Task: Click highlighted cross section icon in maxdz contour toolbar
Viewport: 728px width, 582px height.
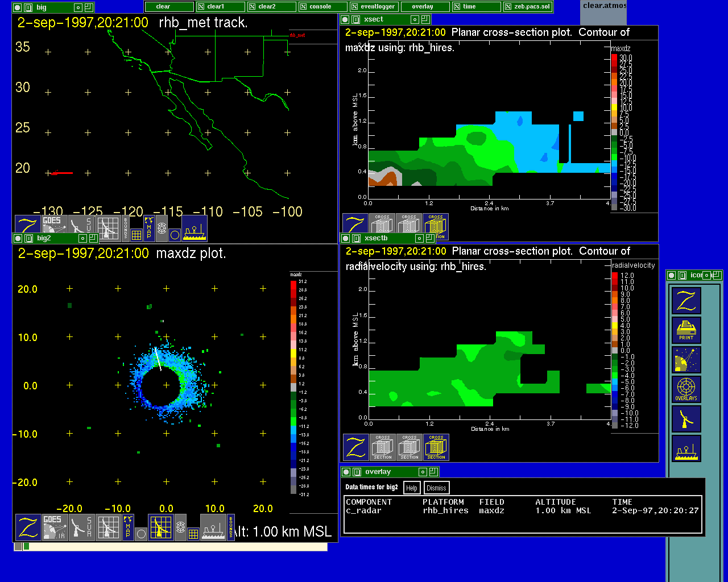Action: click(x=436, y=227)
